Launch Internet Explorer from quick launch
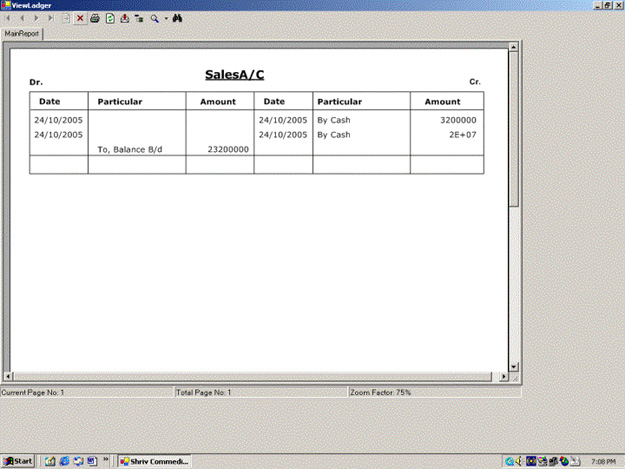Screen dimensions: 625x469 [x=63, y=461]
